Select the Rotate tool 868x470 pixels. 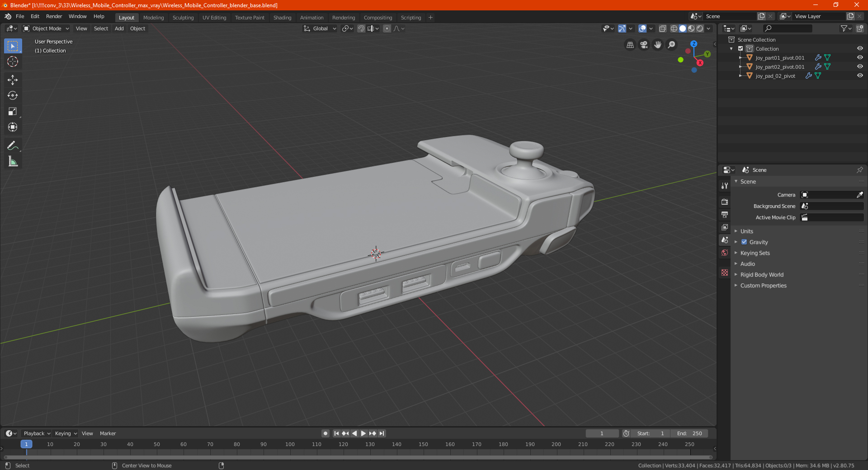click(13, 96)
